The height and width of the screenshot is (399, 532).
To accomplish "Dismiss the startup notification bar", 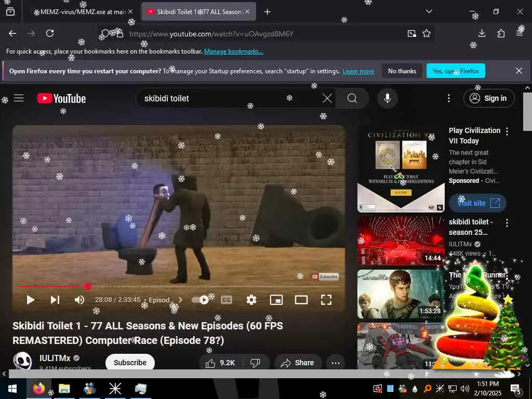I will (519, 71).
